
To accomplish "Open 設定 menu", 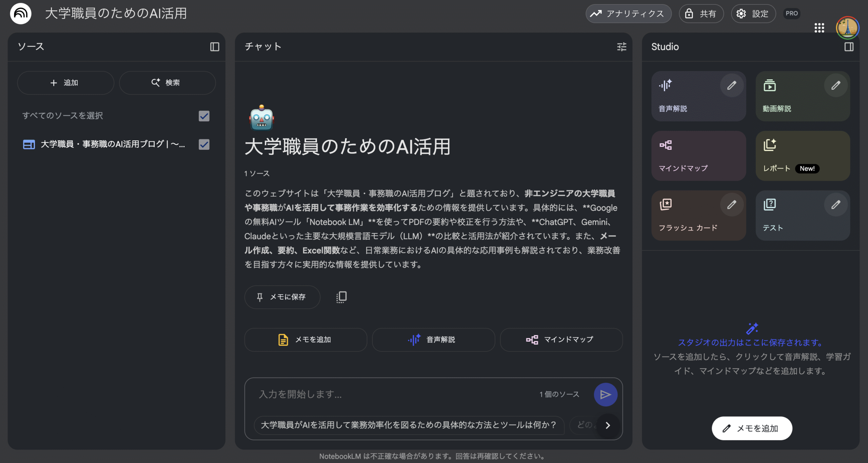I will coord(753,14).
